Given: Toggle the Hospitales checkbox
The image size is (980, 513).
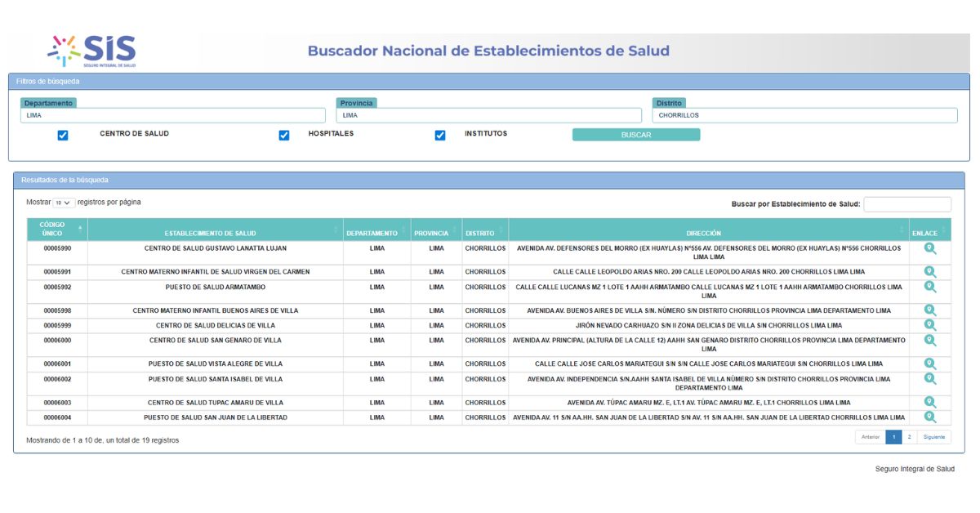Looking at the screenshot, I should [x=284, y=136].
